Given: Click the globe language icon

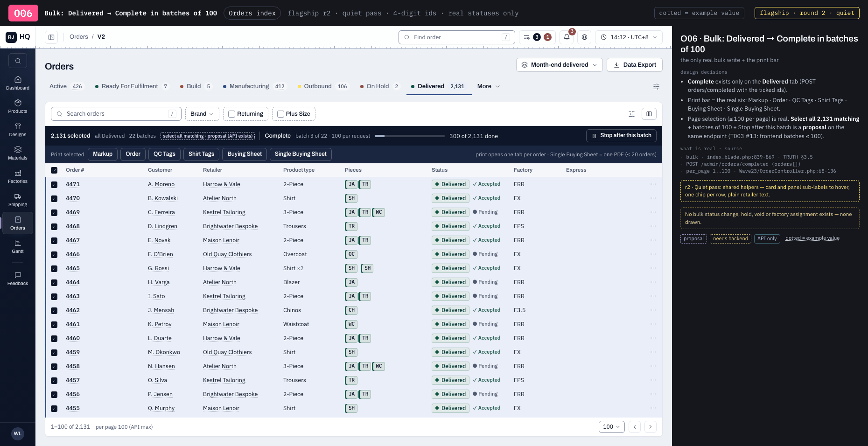Looking at the screenshot, I should pyautogui.click(x=584, y=37).
